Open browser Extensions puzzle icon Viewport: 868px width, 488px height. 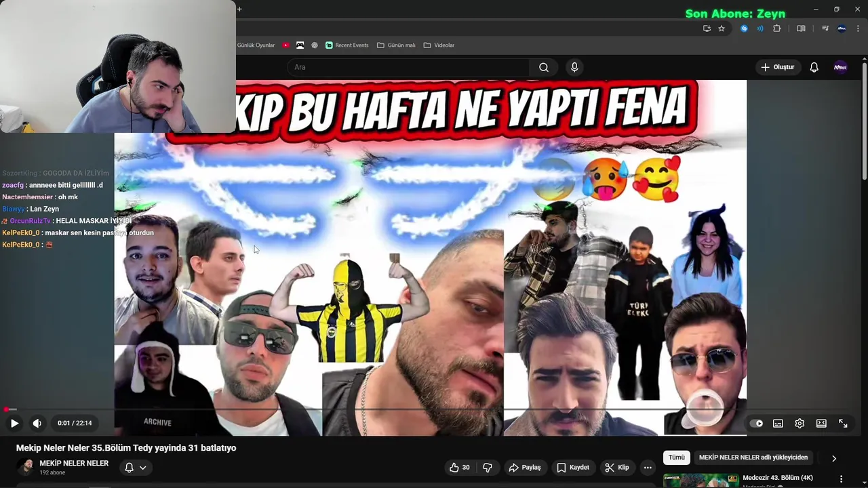click(777, 28)
